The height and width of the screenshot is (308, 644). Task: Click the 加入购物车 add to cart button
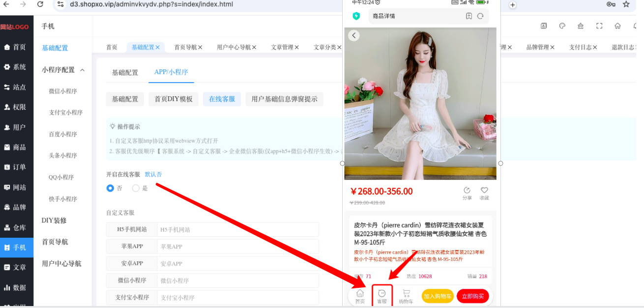(x=438, y=296)
